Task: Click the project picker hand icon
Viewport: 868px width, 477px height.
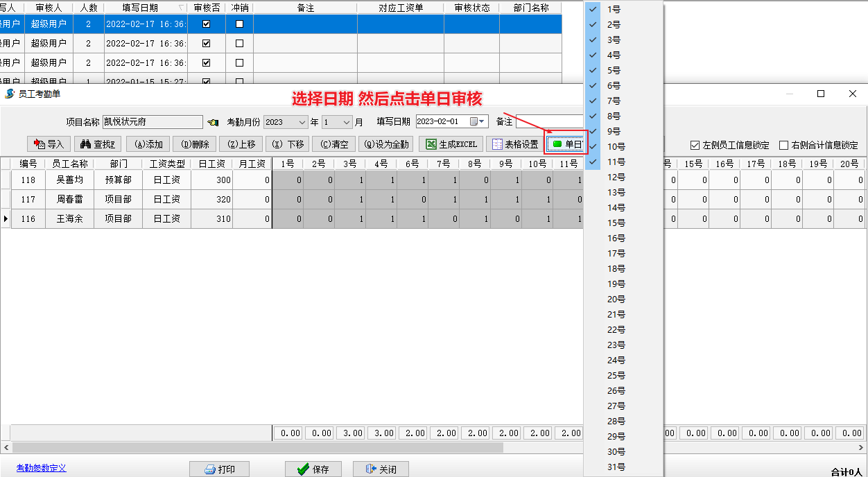Action: pos(214,122)
